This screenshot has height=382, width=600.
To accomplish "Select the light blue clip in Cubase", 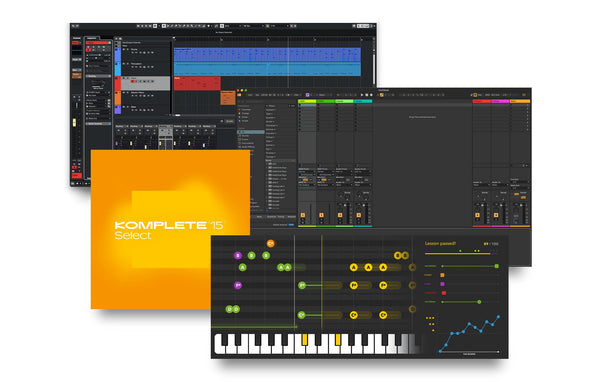I will point(267,69).
